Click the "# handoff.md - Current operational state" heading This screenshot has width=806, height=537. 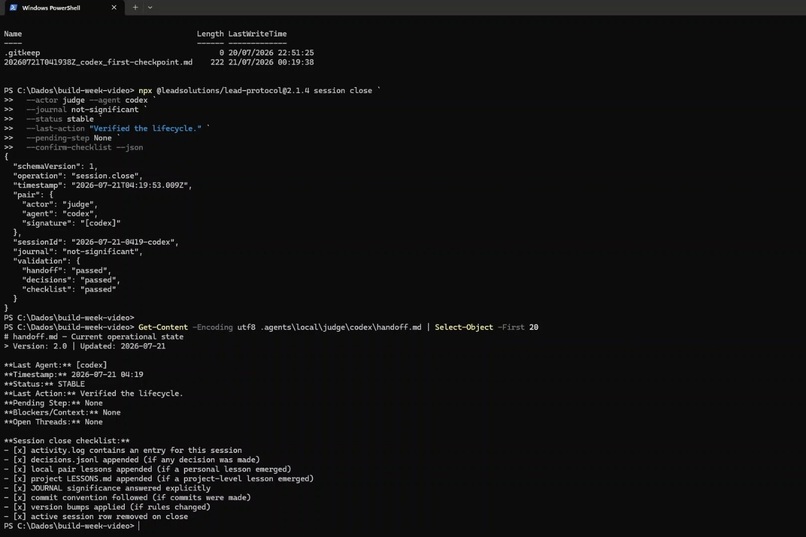click(x=94, y=337)
